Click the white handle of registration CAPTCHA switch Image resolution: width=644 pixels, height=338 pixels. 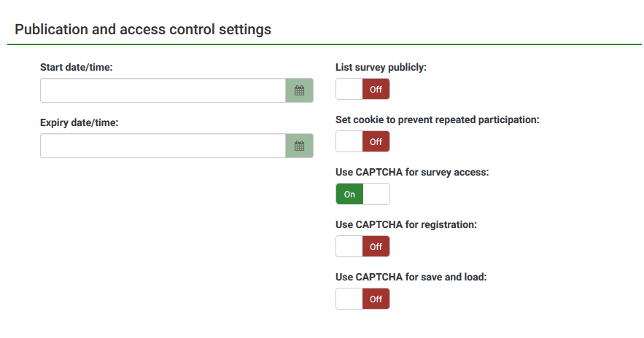point(349,247)
